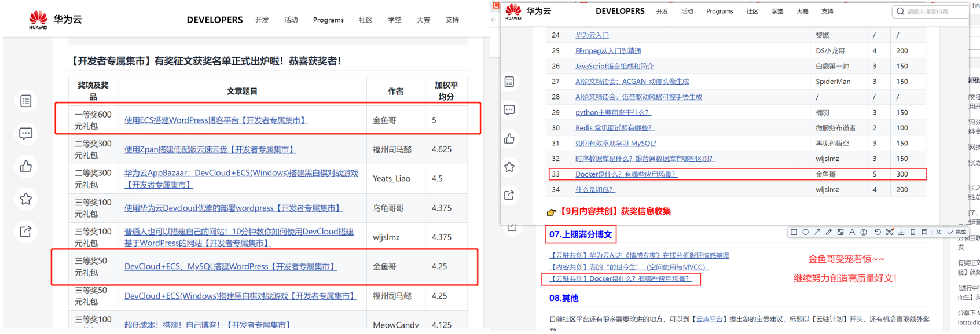The height and width of the screenshot is (334, 980).
Task: Click the browser back arrow
Action: [494, 20]
